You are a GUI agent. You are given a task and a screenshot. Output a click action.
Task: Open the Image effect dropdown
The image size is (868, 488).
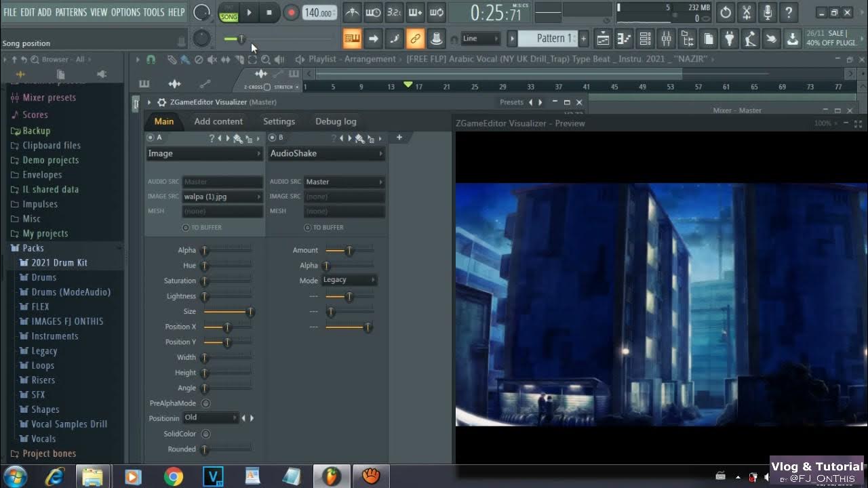pyautogui.click(x=205, y=154)
